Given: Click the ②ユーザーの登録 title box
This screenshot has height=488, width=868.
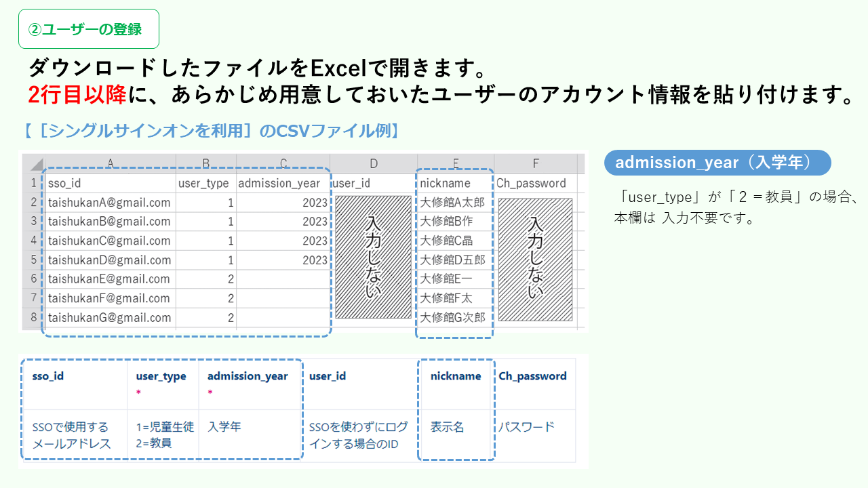Looking at the screenshot, I should [x=89, y=29].
